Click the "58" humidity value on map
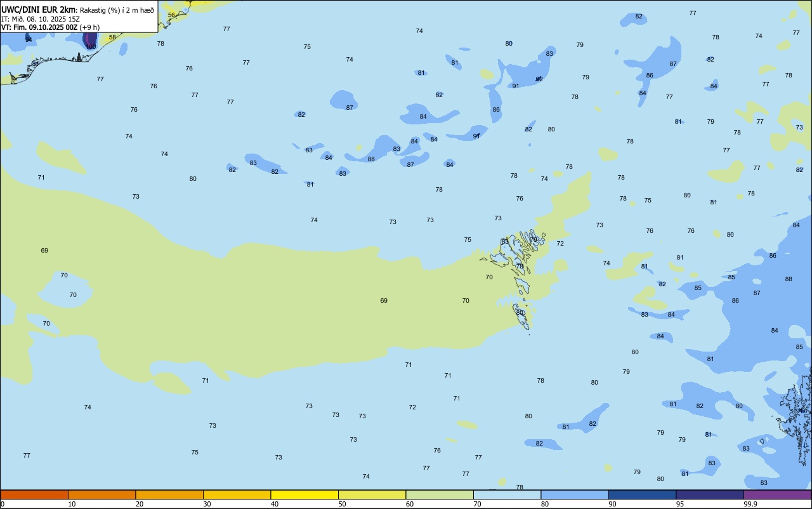The height and width of the screenshot is (509, 812). 112,37
